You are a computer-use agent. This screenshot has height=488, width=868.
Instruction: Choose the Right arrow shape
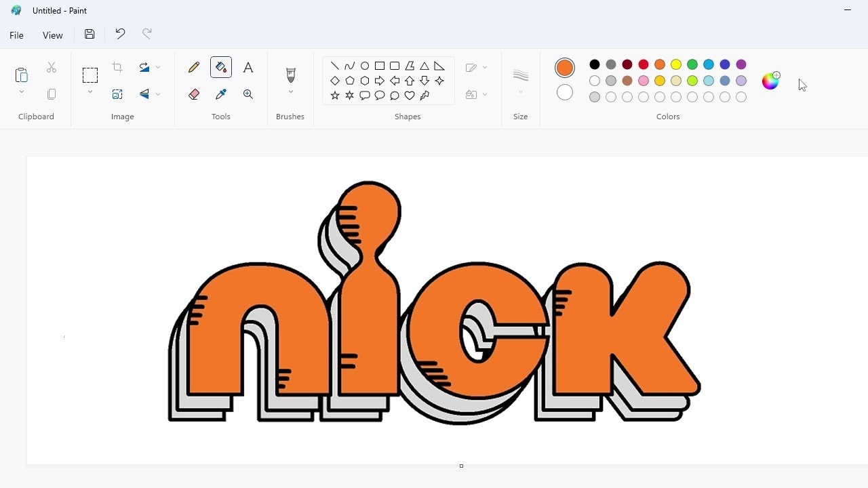pyautogui.click(x=380, y=81)
